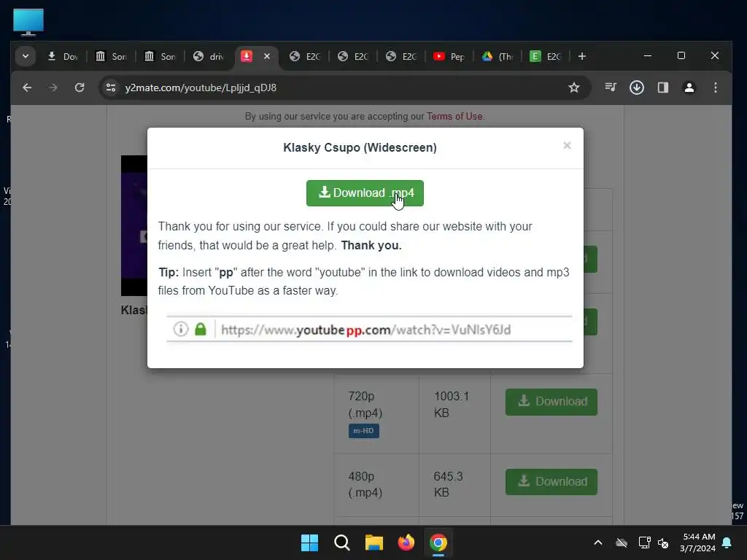Open Windows taskbar search
747x560 pixels.
[x=341, y=542]
